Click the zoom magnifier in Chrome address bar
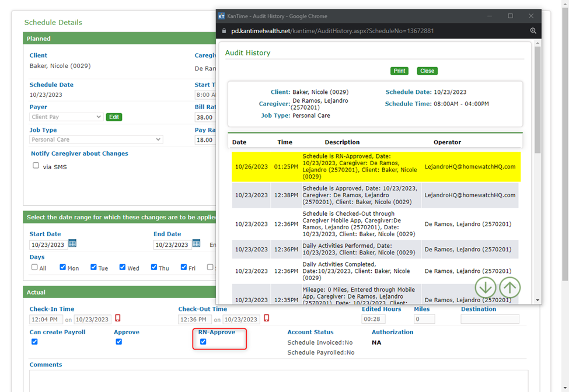This screenshot has width=569, height=392. [533, 31]
